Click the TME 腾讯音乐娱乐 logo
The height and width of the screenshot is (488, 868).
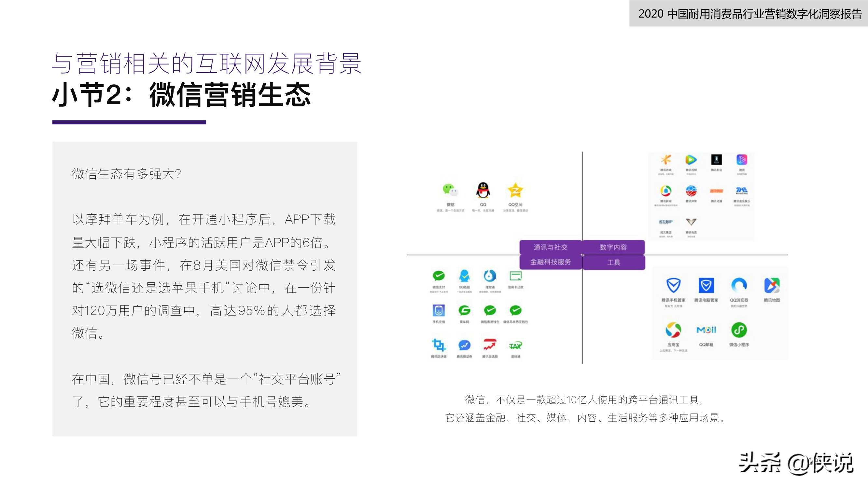[x=742, y=191]
